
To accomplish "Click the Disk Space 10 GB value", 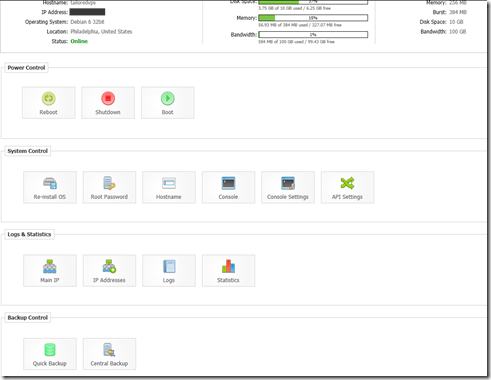I will 456,22.
